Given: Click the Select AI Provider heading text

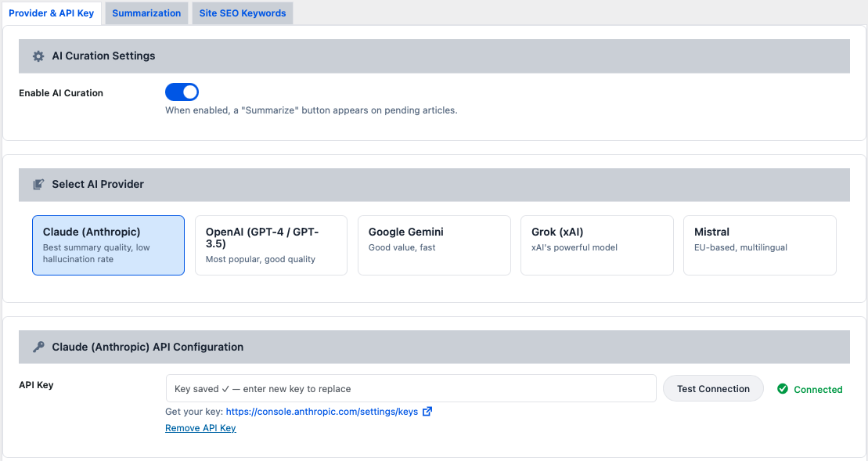Looking at the screenshot, I should pyautogui.click(x=98, y=184).
